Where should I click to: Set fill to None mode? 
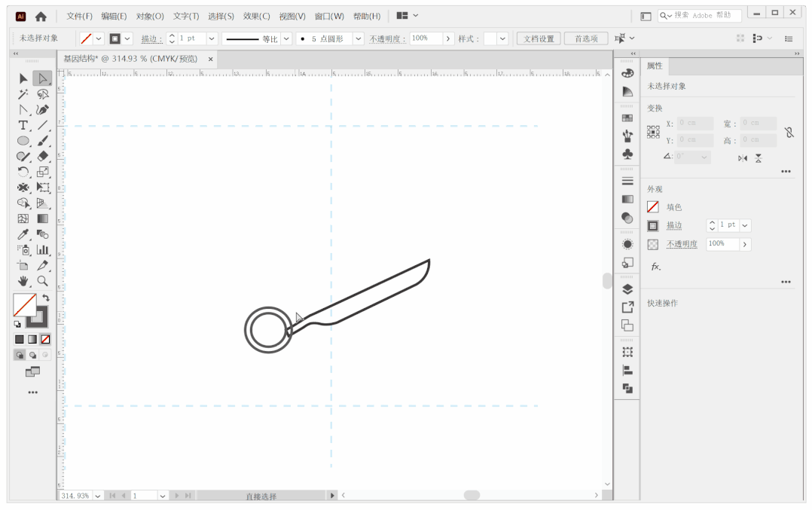(x=45, y=339)
